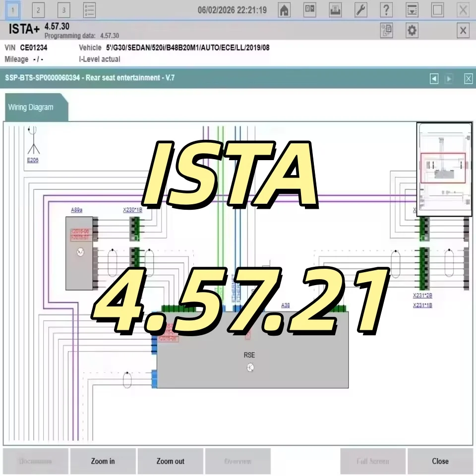Click the transistor symbol inside RSE block

click(250, 367)
